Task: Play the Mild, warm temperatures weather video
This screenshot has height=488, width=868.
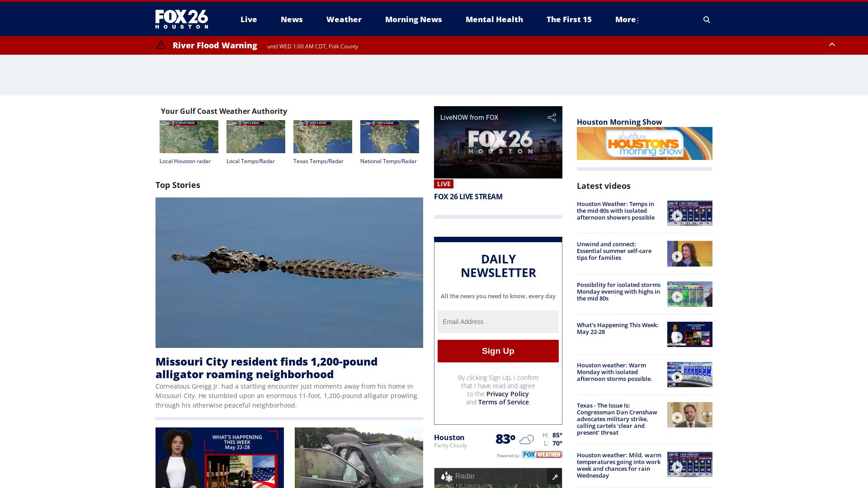Action: (x=690, y=465)
